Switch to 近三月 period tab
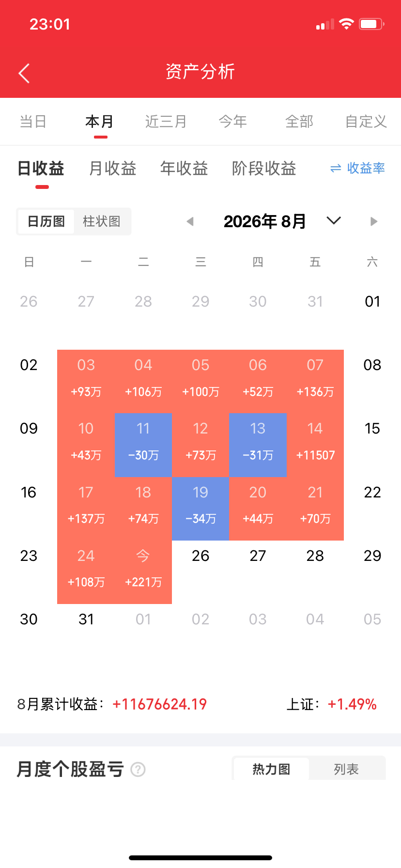The width and height of the screenshot is (401, 868). pyautogui.click(x=166, y=121)
